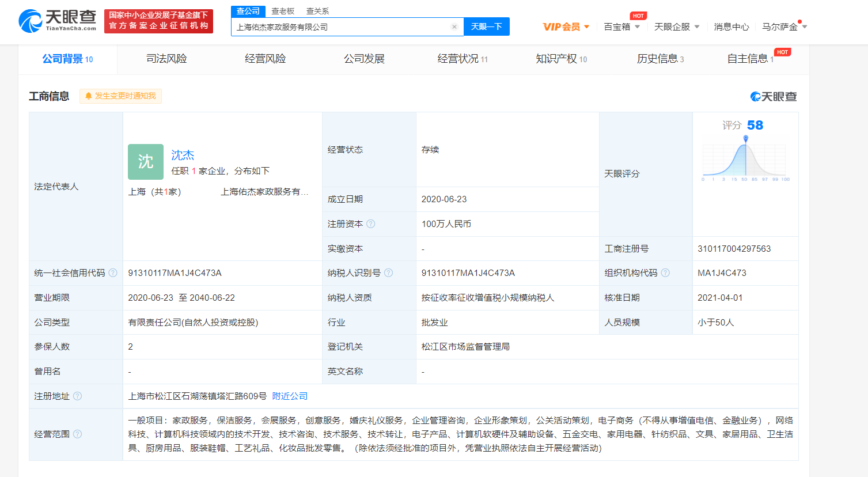This screenshot has width=868, height=477.
Task: Select the 行业 value 批发业
Action: pos(434,323)
